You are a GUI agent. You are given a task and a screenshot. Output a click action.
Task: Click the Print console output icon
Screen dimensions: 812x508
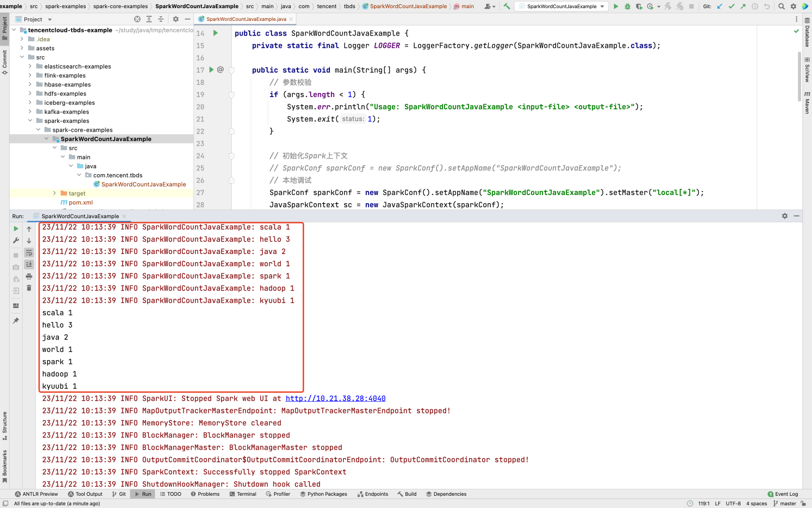(29, 276)
